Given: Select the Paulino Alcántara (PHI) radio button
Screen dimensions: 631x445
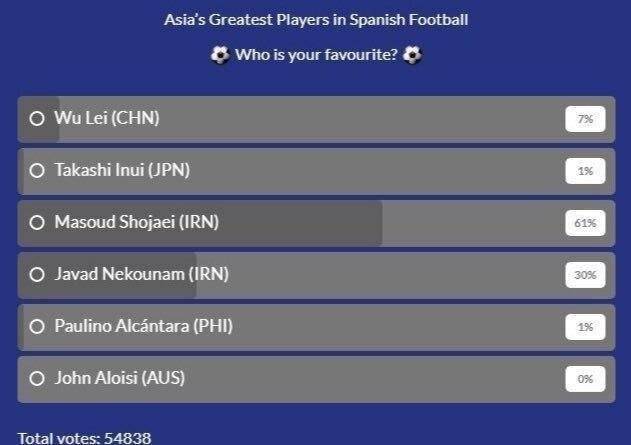Looking at the screenshot, I should [x=37, y=327].
